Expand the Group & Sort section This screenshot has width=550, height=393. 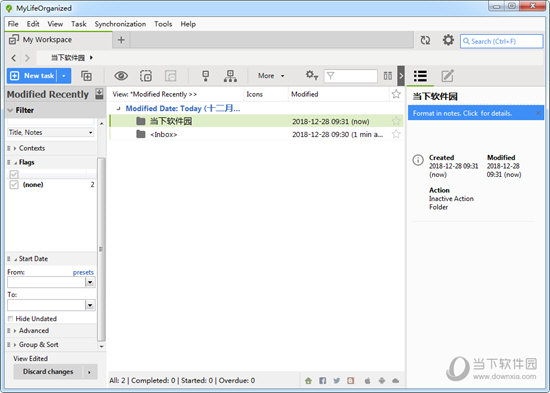pyautogui.click(x=15, y=345)
